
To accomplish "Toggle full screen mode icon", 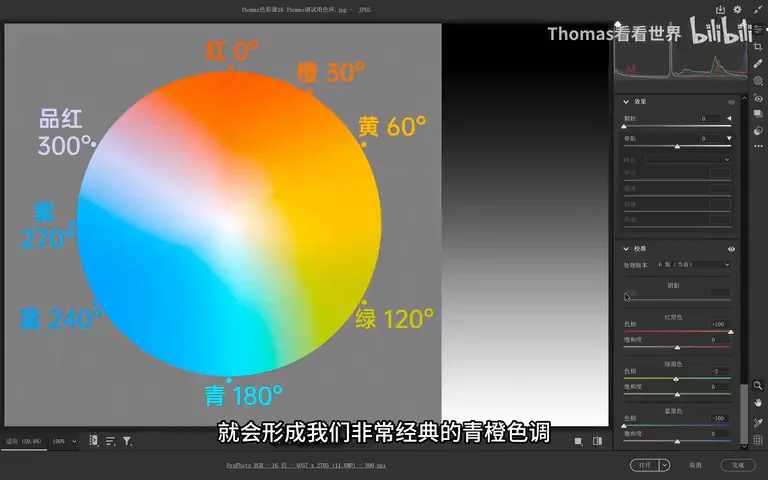I will coord(759,9).
